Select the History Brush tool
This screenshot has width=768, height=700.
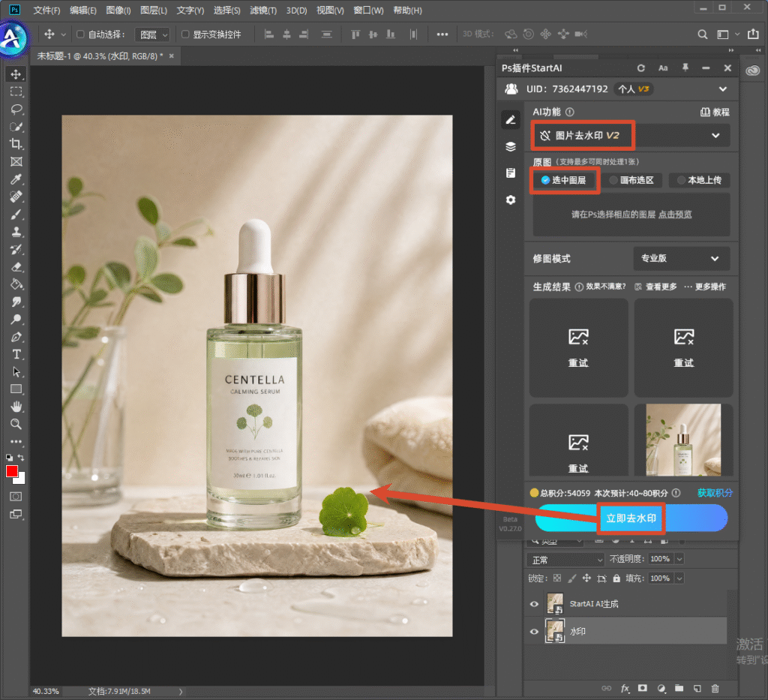click(x=16, y=249)
